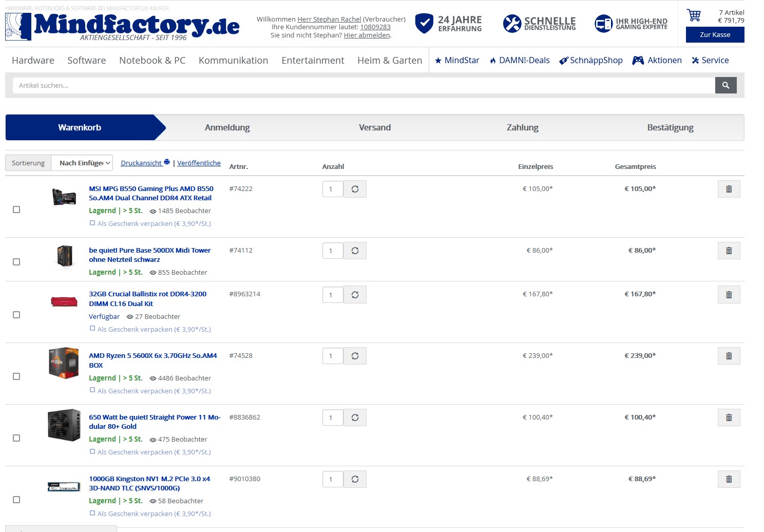Click the Hier abmelden link
The image size is (764, 532).
(x=367, y=35)
